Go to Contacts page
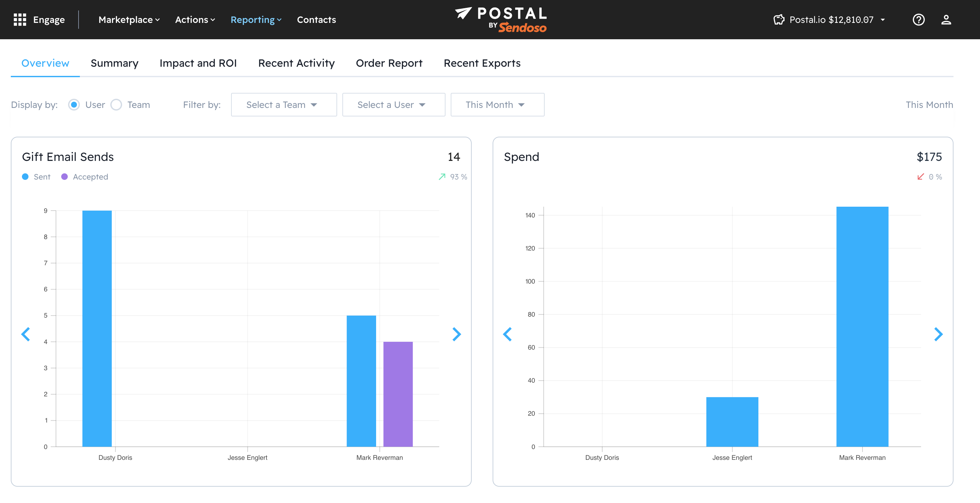The height and width of the screenshot is (503, 980). coord(316,20)
